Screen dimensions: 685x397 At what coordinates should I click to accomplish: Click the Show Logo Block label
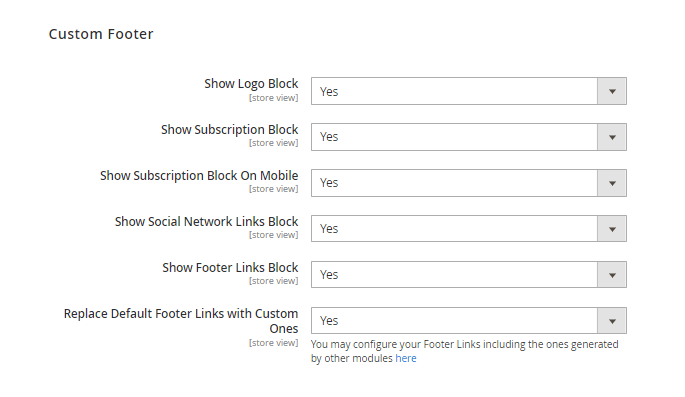click(x=251, y=84)
